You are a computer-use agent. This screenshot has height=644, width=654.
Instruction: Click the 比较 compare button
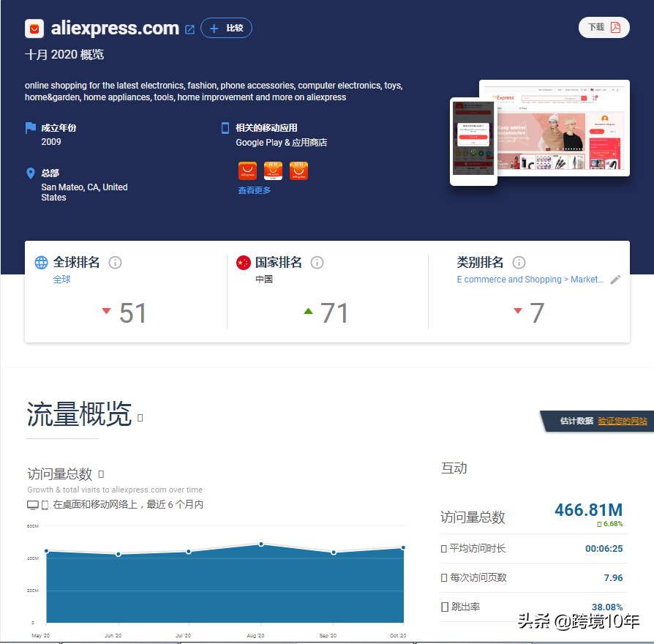pos(227,28)
